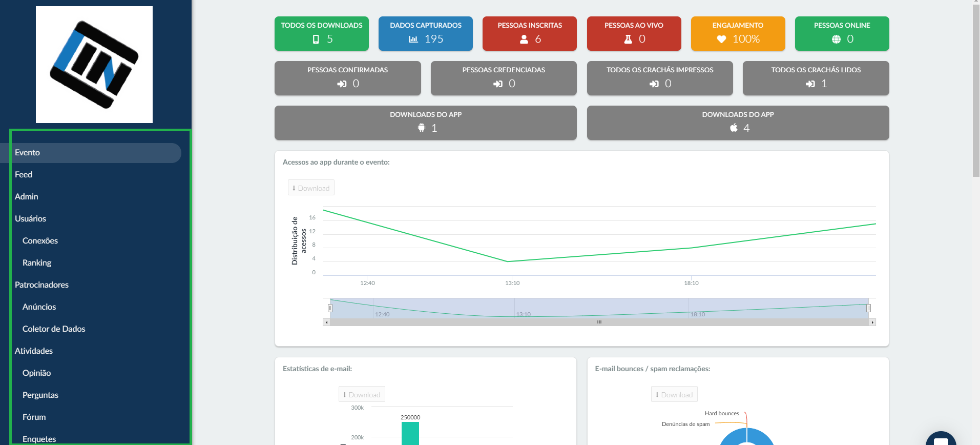This screenshot has height=445, width=980.
Task: Click the Android icon in Downloads do App
Action: point(422,128)
